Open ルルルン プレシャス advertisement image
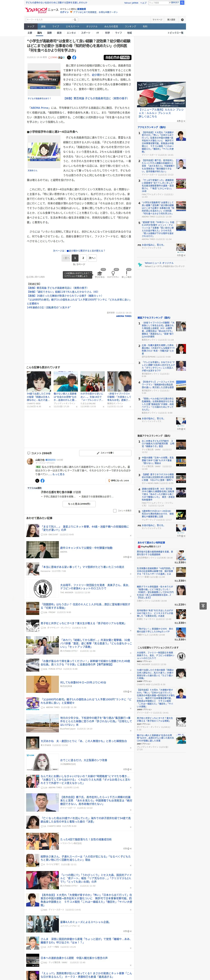210x980 pixels. pos(162,94)
